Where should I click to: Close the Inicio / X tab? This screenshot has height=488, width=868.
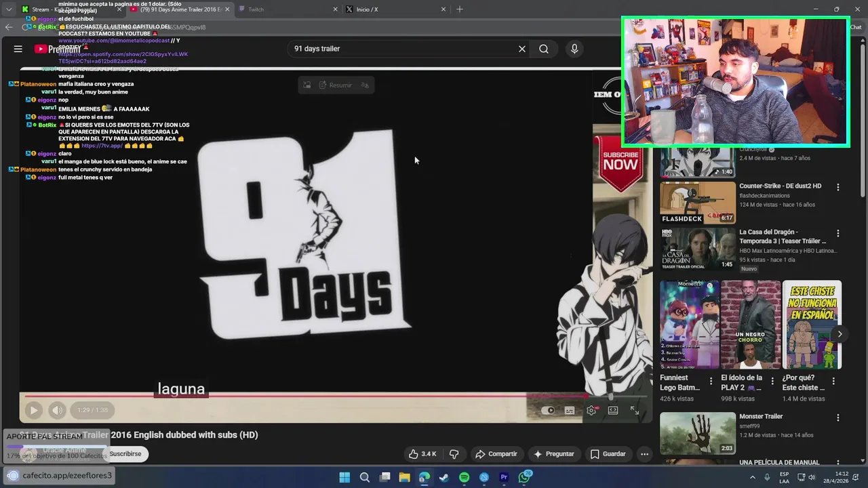[443, 9]
